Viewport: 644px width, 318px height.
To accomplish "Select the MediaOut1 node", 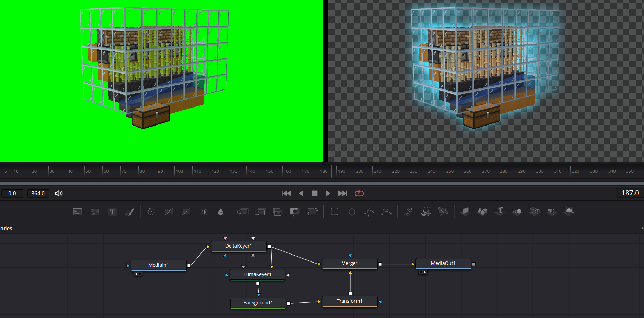I will (443, 263).
